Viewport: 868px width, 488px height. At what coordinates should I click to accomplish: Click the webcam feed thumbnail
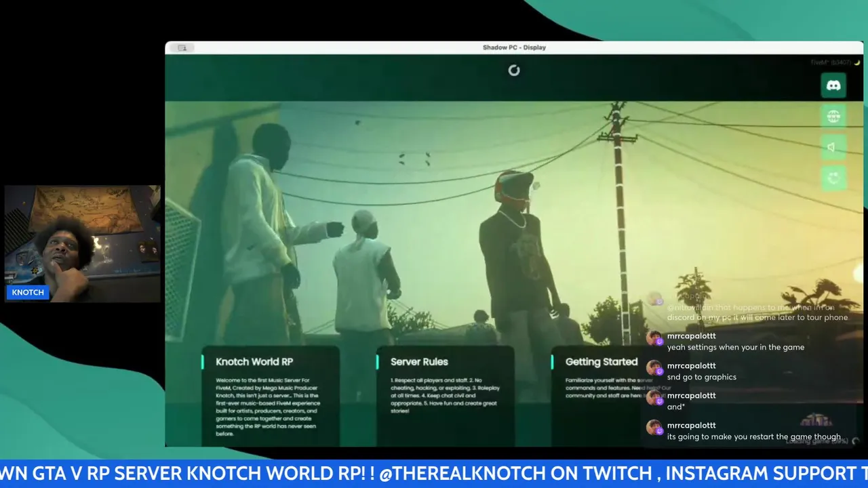tap(83, 243)
